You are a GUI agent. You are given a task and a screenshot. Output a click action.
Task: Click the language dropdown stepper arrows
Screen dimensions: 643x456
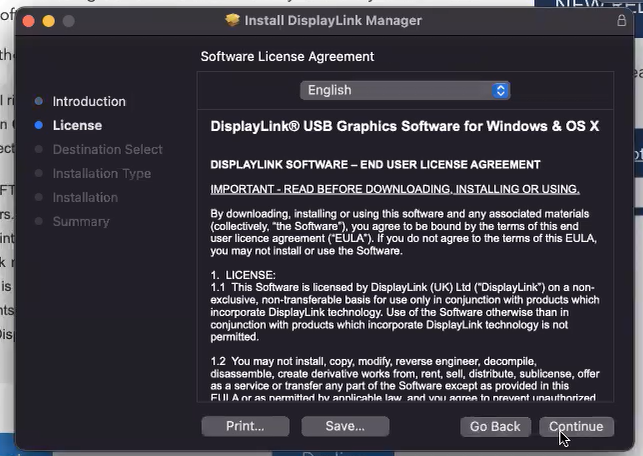(501, 90)
